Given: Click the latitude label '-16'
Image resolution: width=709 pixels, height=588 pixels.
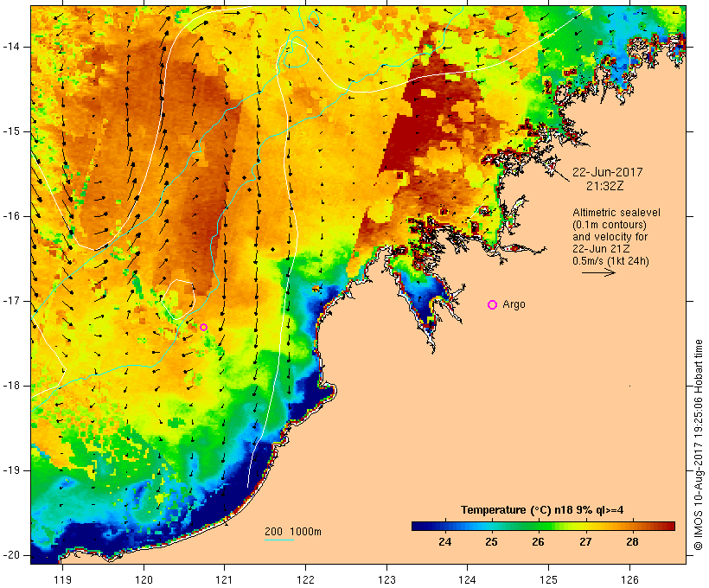Looking at the screenshot, I should (x=11, y=216).
